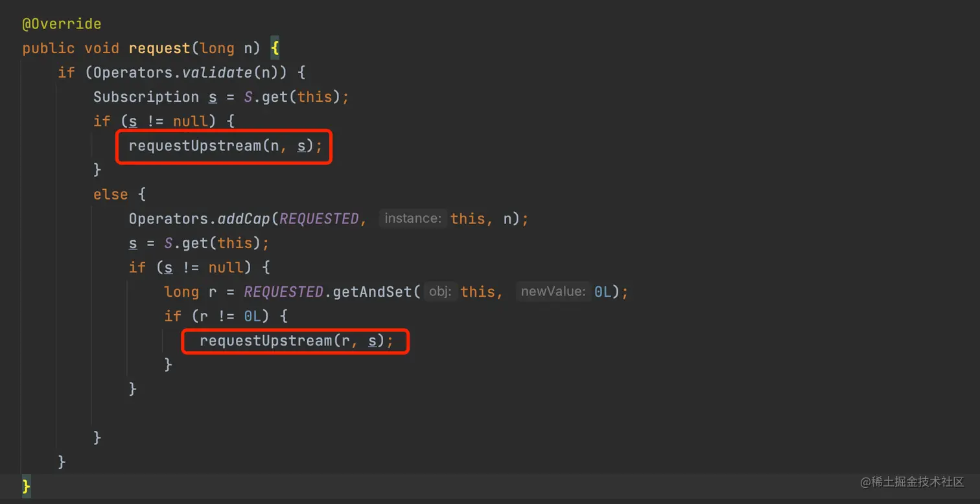
Task: Click the requestUpstream(r, s) call
Action: coord(296,341)
